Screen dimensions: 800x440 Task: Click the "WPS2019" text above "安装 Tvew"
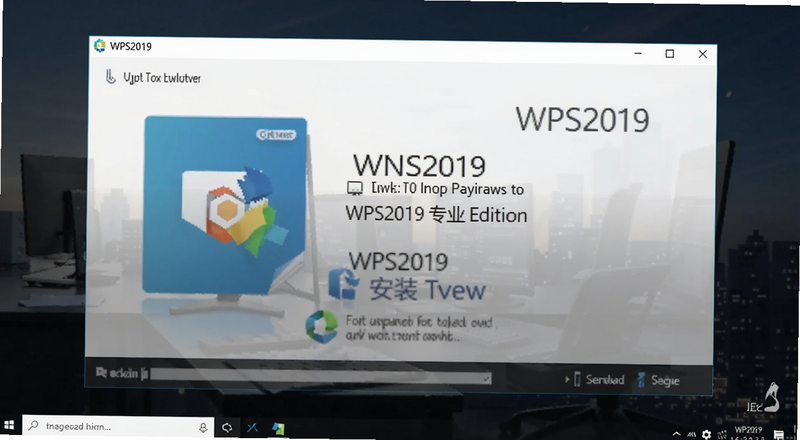[x=398, y=261]
